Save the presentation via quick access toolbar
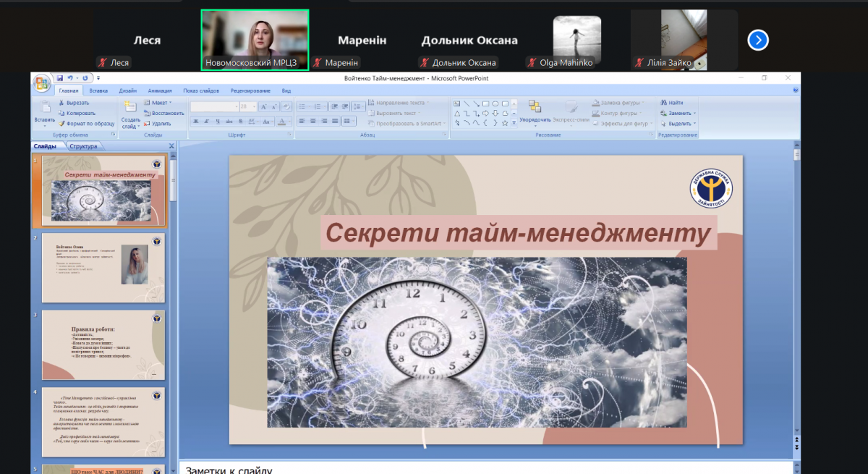 click(59, 77)
